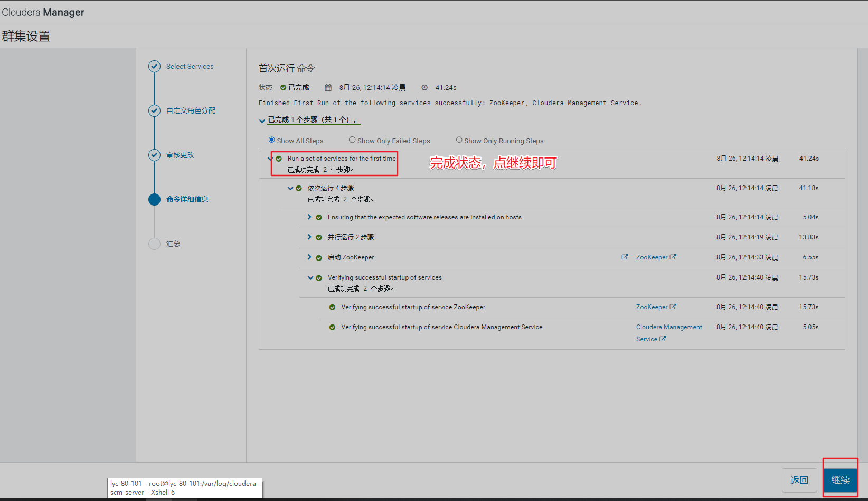Viewport: 868px width, 501px height.
Task: Expand the 并行运行 2 步骤 step
Action: point(309,237)
